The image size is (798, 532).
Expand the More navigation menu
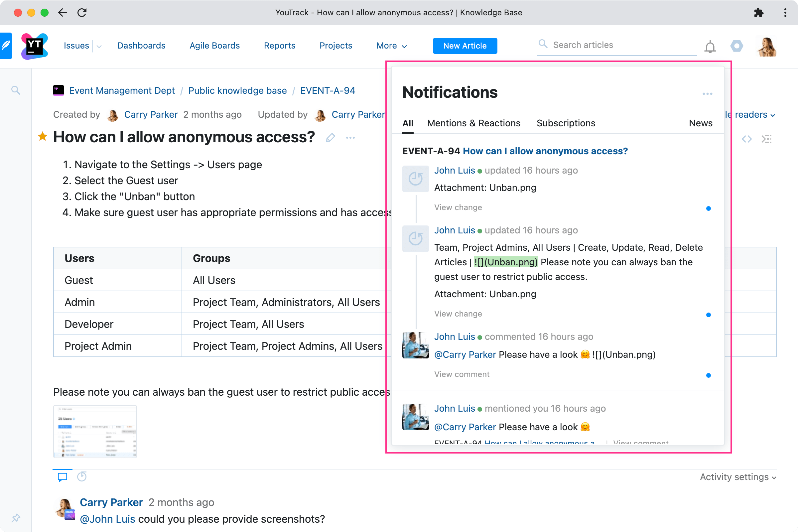pyautogui.click(x=391, y=46)
